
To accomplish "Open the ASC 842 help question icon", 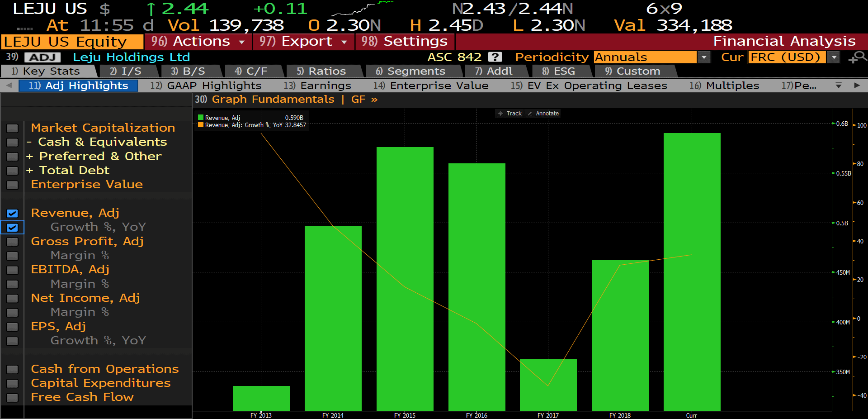I will 495,57.
